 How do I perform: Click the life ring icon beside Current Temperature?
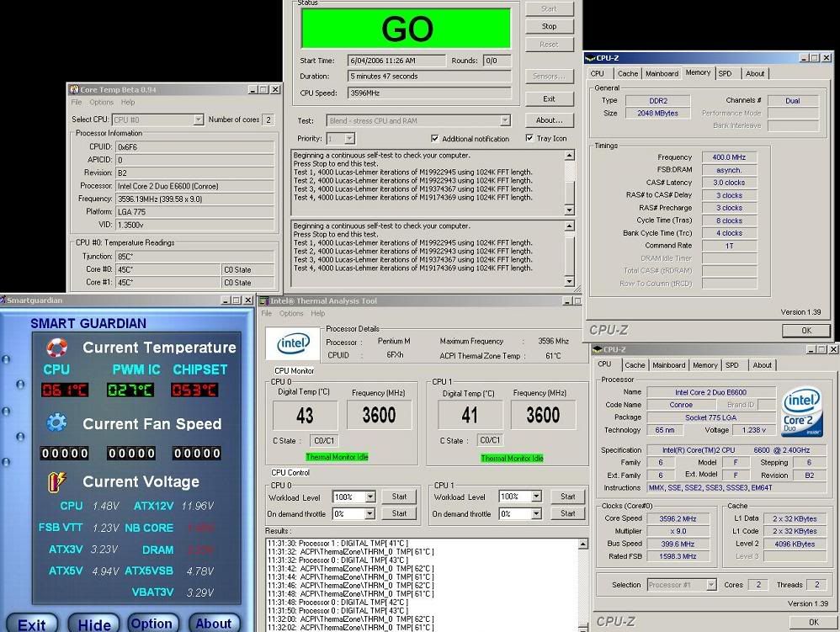tap(56, 347)
